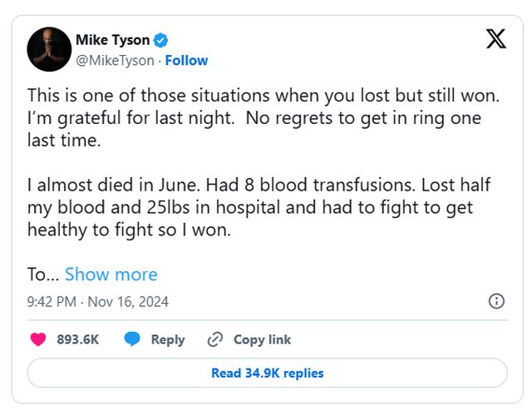Open the tweet info circle icon
This screenshot has height=411, width=532.
pyautogui.click(x=496, y=301)
